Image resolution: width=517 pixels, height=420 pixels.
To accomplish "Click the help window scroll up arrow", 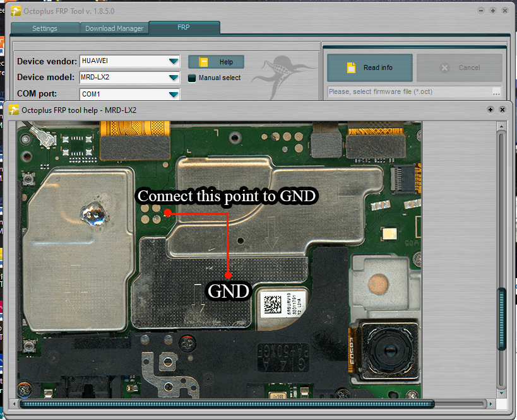I will 501,127.
